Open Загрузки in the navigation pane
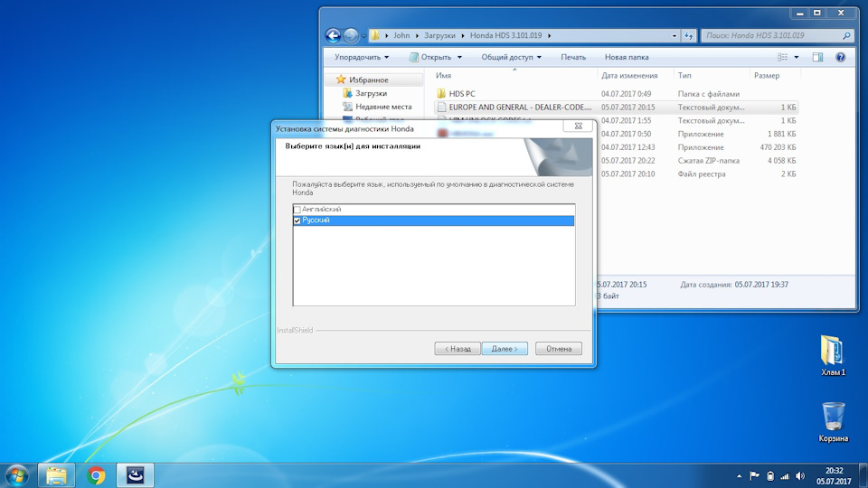 click(x=371, y=93)
